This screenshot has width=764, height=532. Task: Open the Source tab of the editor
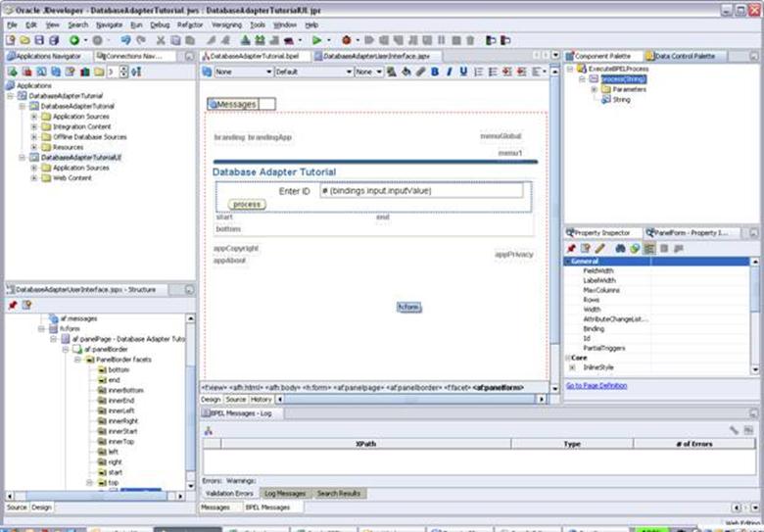[x=235, y=400]
